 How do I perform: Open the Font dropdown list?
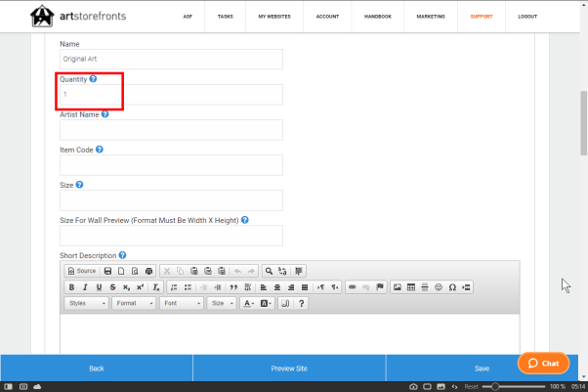[183, 304]
